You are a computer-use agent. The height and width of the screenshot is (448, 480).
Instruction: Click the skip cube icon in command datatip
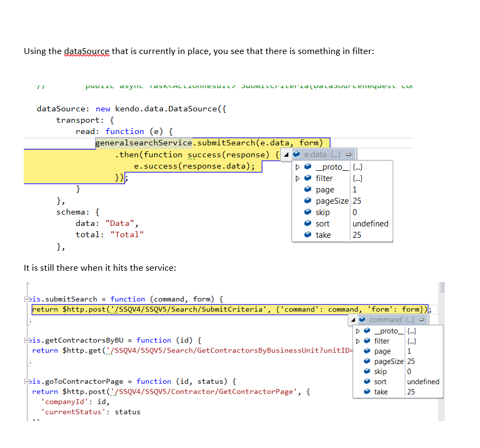367,371
